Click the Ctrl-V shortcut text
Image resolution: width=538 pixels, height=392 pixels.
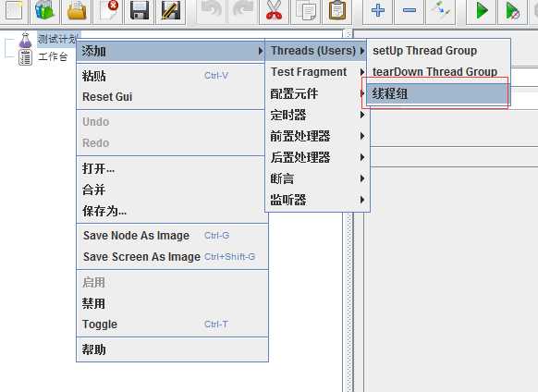(216, 76)
